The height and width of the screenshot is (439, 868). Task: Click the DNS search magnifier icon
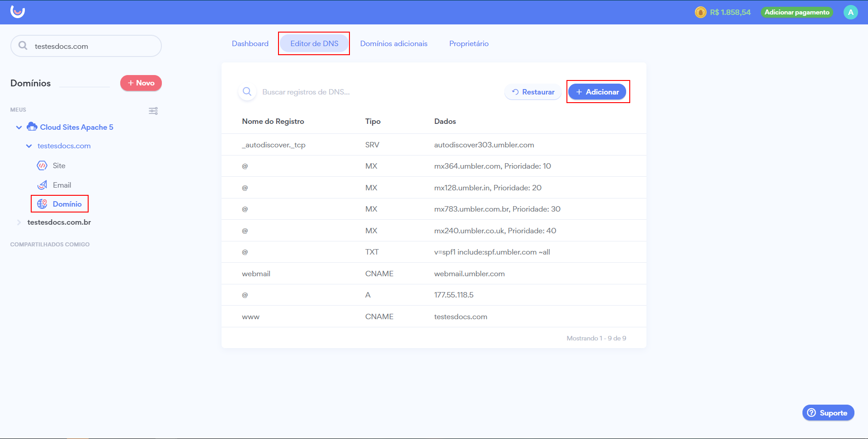pos(247,92)
